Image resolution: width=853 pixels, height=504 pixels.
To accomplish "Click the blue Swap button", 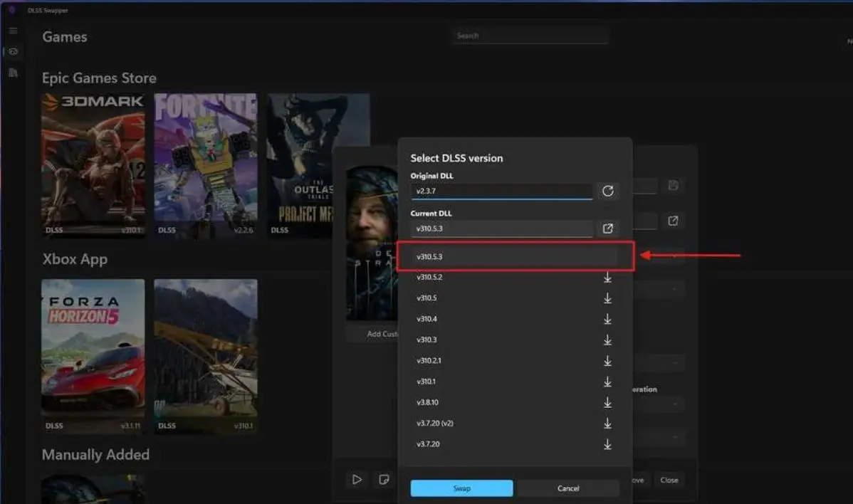I will tap(461, 488).
